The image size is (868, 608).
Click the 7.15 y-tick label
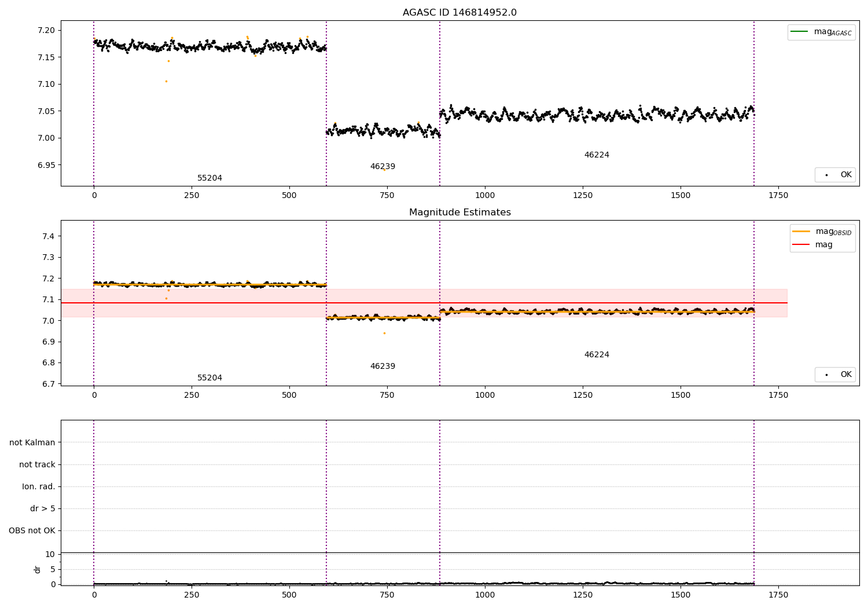pyautogui.click(x=46, y=57)
